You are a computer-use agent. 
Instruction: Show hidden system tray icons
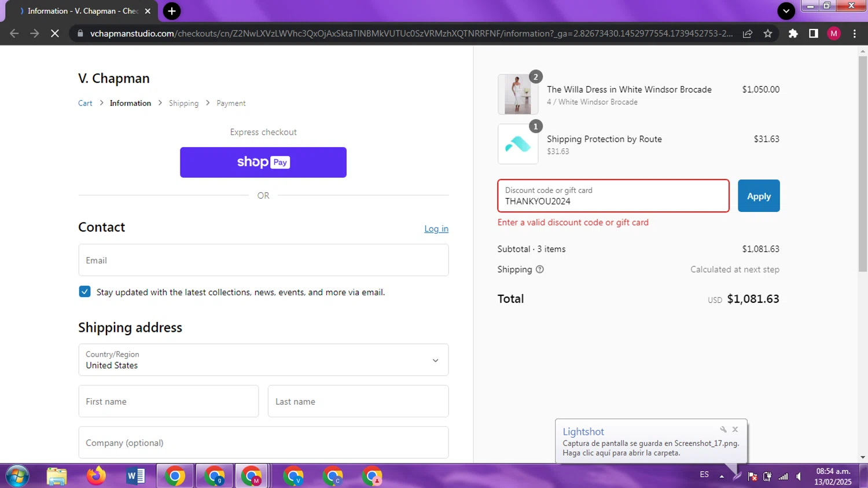[722, 476]
